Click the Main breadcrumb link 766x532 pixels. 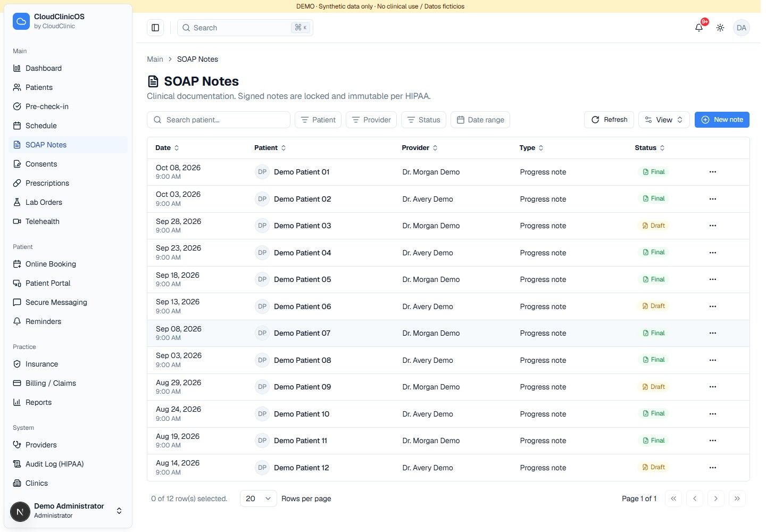(x=155, y=59)
